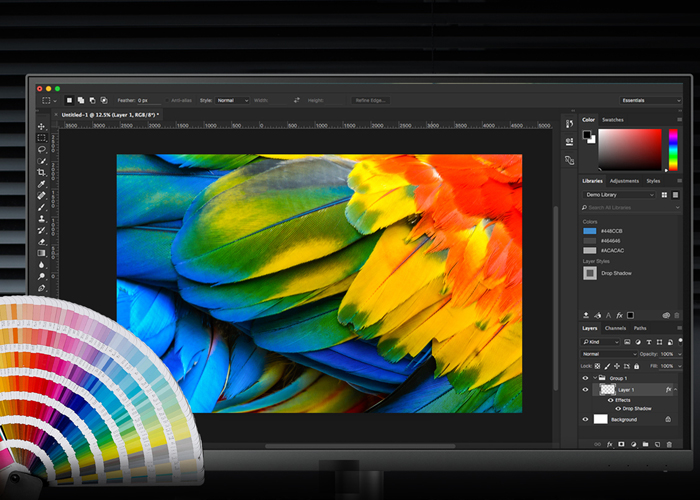This screenshot has width=700, height=500.
Task: Switch Libraries panel to list view
Action: [675, 195]
